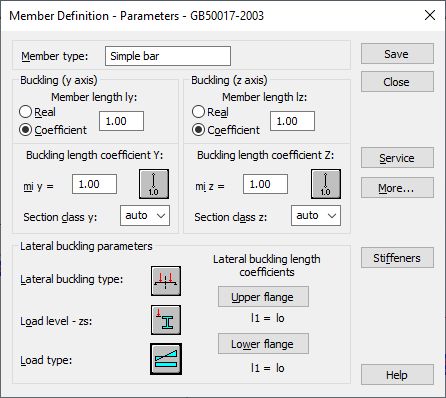This screenshot has width=446, height=398.
Task: Open the More... options
Action: click(x=397, y=188)
